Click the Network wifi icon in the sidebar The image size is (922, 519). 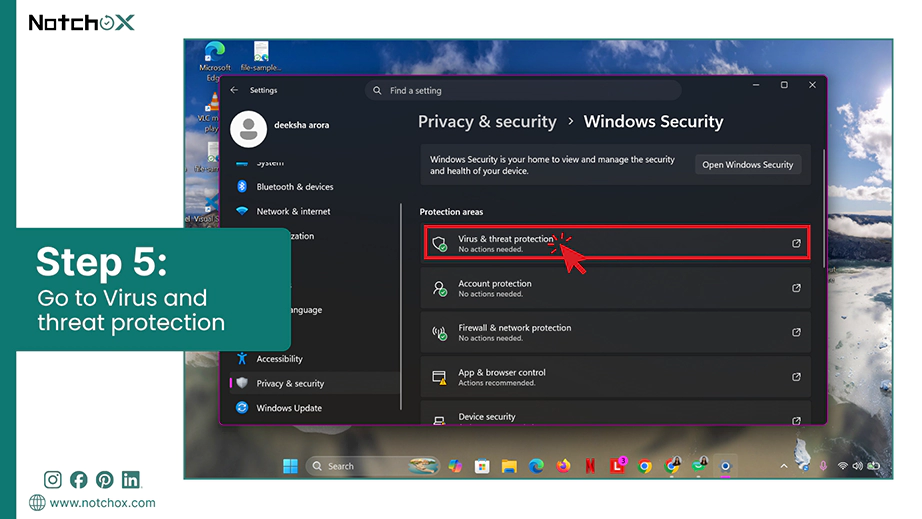(x=242, y=210)
